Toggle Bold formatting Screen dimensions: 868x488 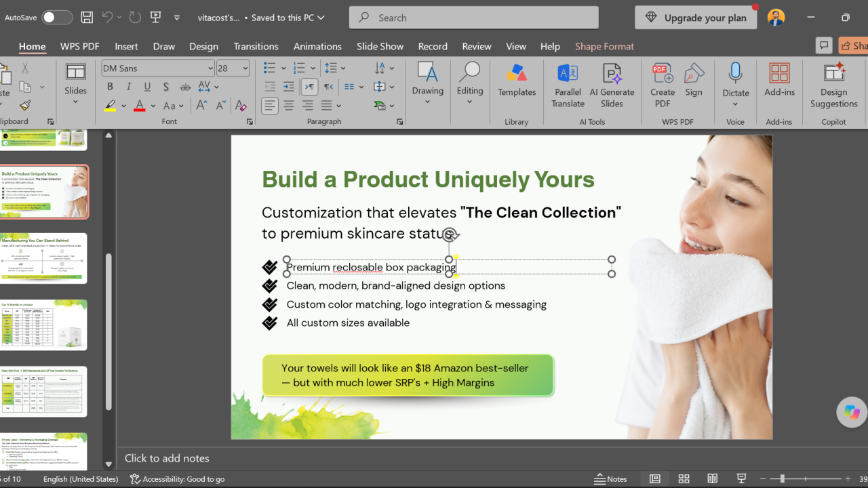110,87
